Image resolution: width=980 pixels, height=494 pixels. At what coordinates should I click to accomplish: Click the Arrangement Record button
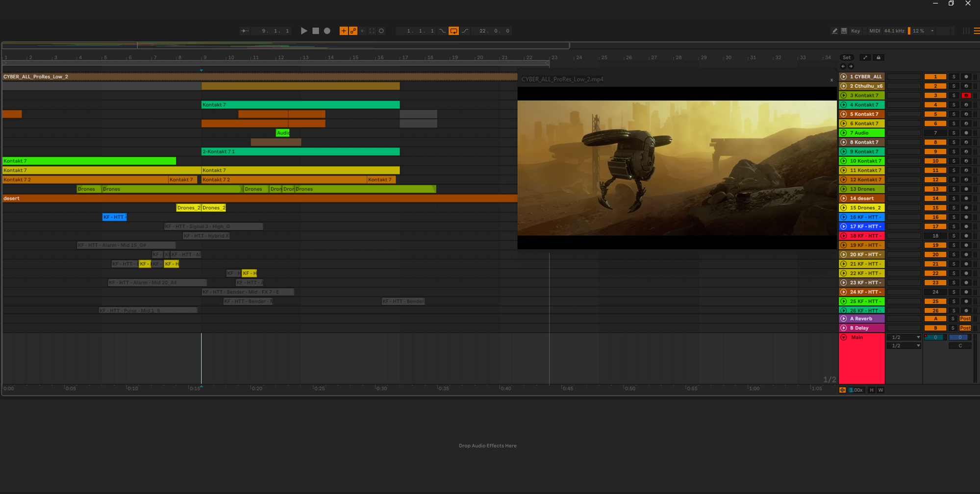click(x=327, y=31)
